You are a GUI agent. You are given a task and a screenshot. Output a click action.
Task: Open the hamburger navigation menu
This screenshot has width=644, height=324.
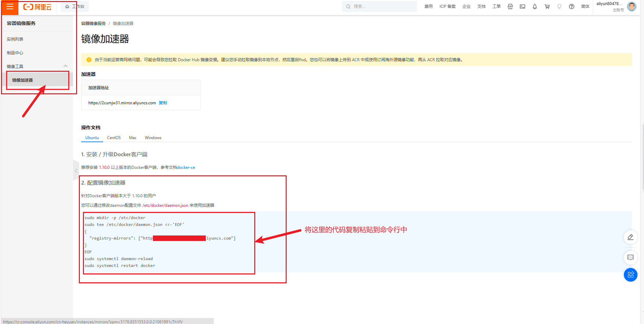point(10,7)
